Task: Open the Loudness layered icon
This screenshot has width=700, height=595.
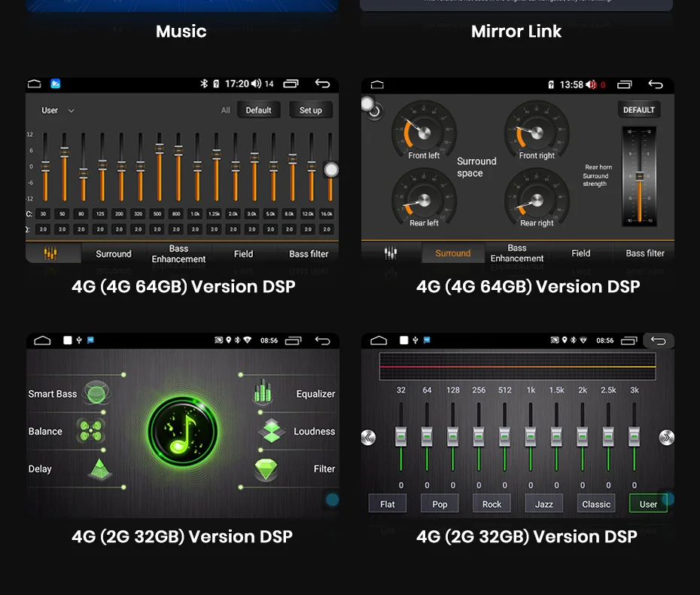Action: pyautogui.click(x=272, y=431)
